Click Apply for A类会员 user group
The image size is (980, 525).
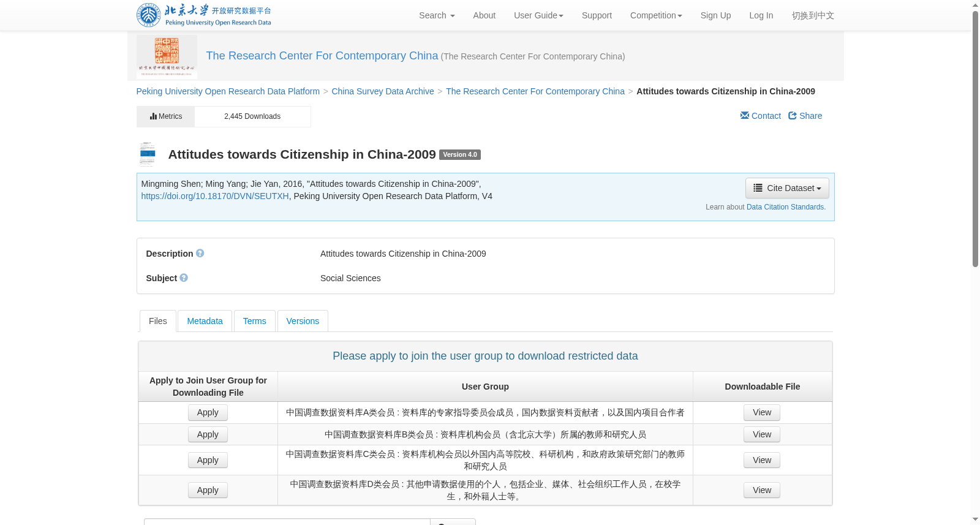pos(208,412)
